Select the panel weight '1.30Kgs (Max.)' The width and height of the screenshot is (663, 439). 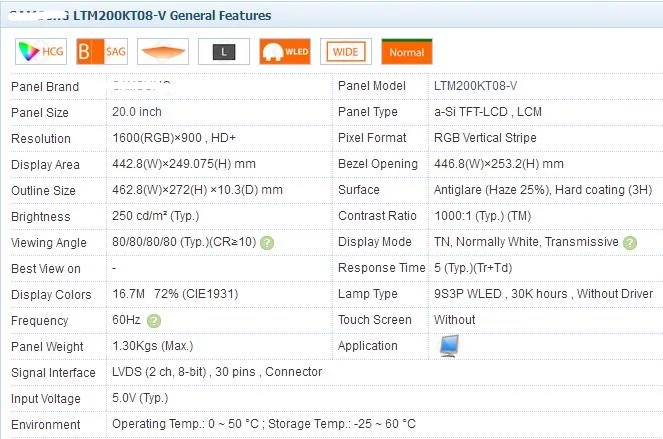click(x=153, y=346)
